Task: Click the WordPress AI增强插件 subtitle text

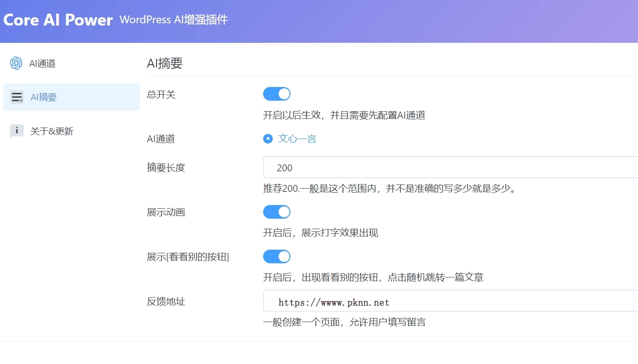Action: coord(173,20)
